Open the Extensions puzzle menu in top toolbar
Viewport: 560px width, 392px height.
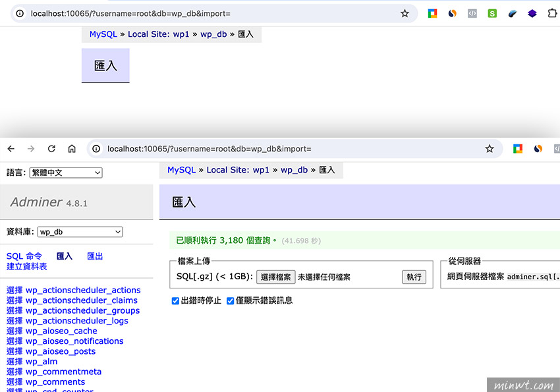tap(552, 14)
